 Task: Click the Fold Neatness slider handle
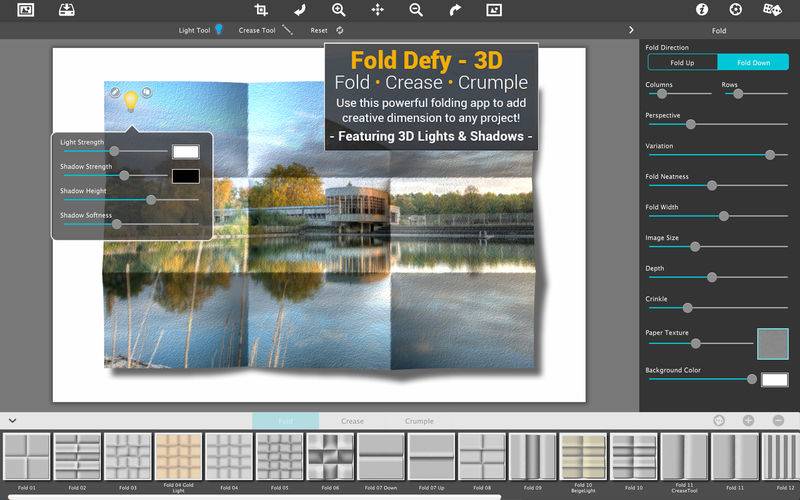pyautogui.click(x=712, y=186)
